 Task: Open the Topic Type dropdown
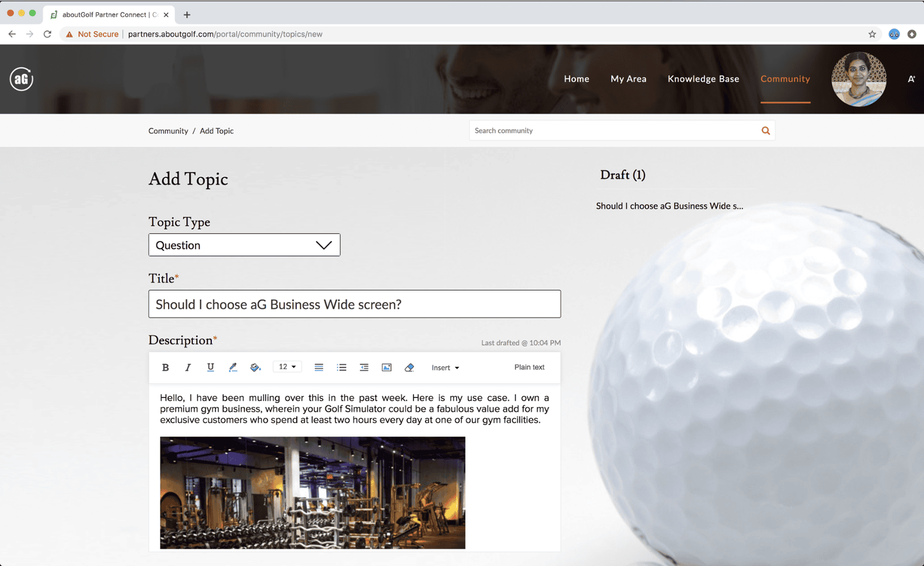[x=244, y=245]
